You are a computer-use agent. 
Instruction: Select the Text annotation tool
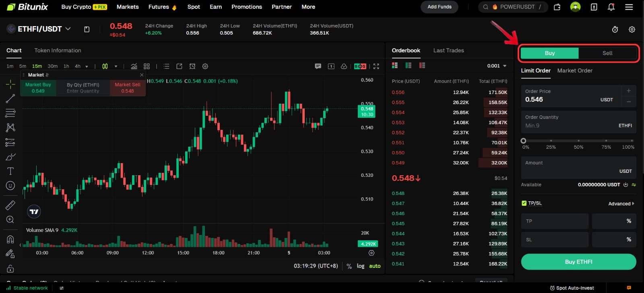coord(10,171)
